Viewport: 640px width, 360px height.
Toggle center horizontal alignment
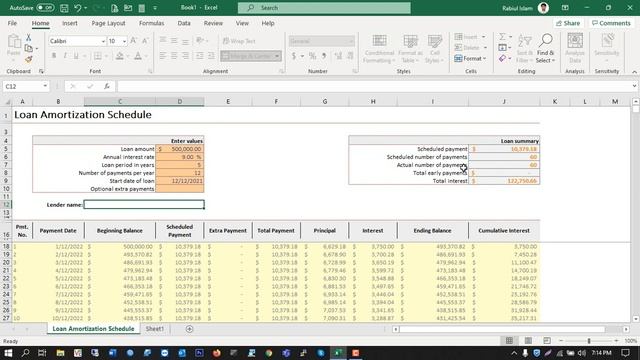(174, 56)
